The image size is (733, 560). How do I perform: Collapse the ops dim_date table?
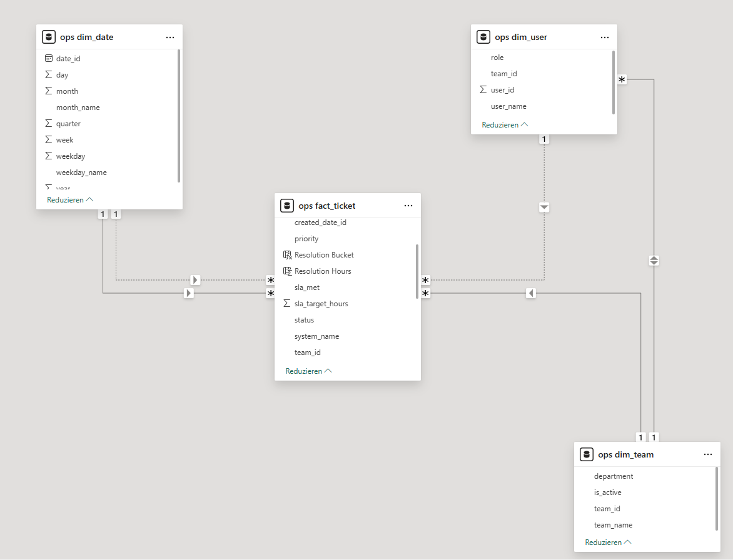point(69,200)
